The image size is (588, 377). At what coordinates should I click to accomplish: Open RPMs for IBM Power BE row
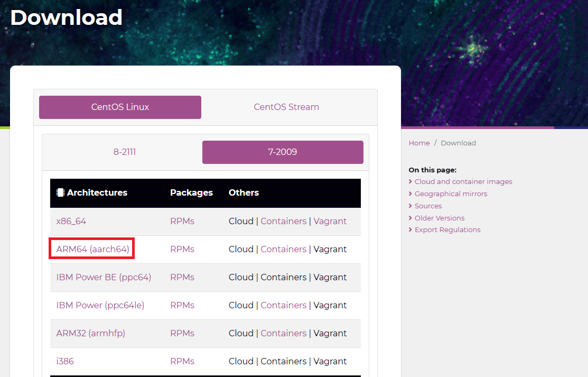[182, 277]
